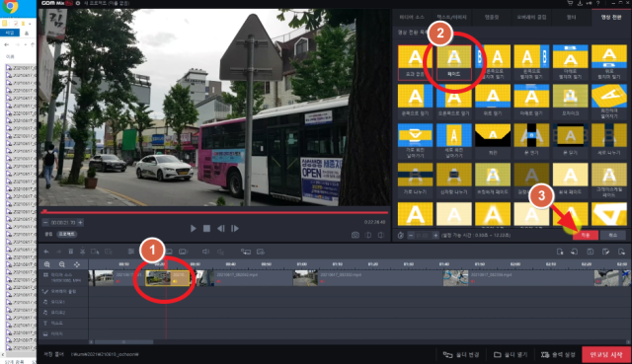The image size is (632, 364).
Task: Decrease transition duration with minus button
Action: coord(411,235)
